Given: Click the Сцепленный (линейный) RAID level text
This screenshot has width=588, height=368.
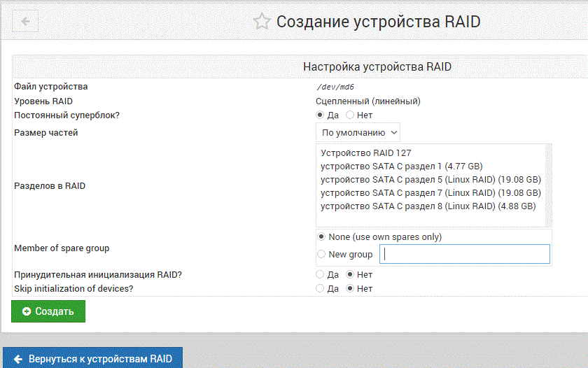Looking at the screenshot, I should (x=368, y=101).
